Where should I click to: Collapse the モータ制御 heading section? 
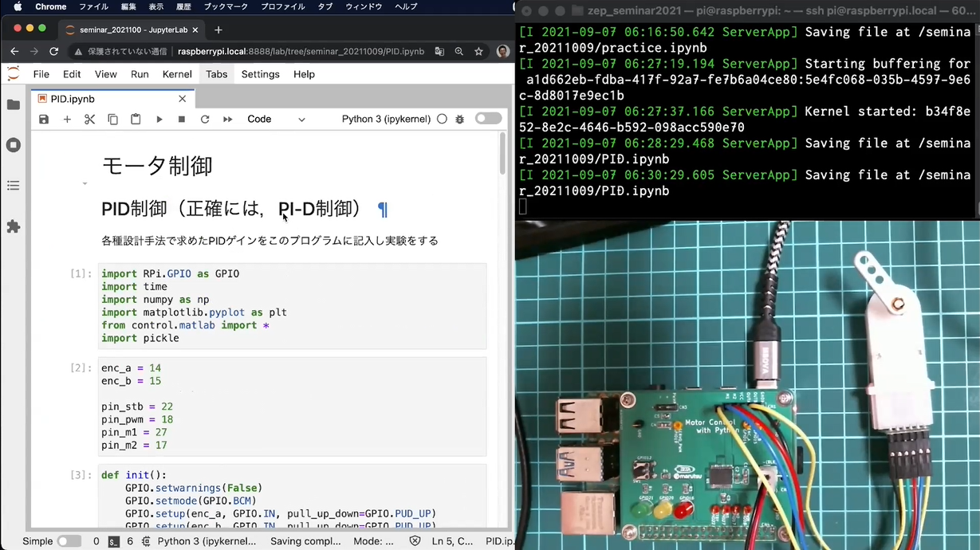pyautogui.click(x=85, y=183)
